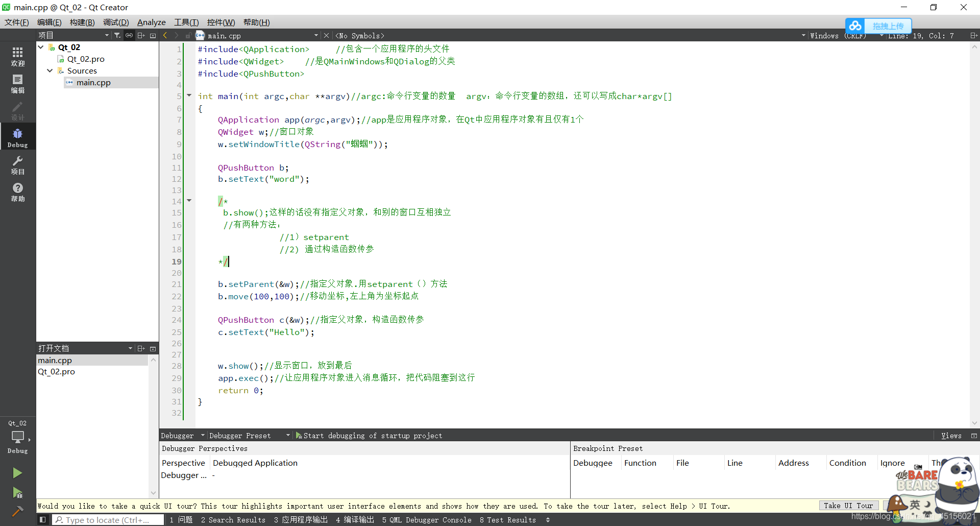Click the Take UI Tour button

[848, 506]
